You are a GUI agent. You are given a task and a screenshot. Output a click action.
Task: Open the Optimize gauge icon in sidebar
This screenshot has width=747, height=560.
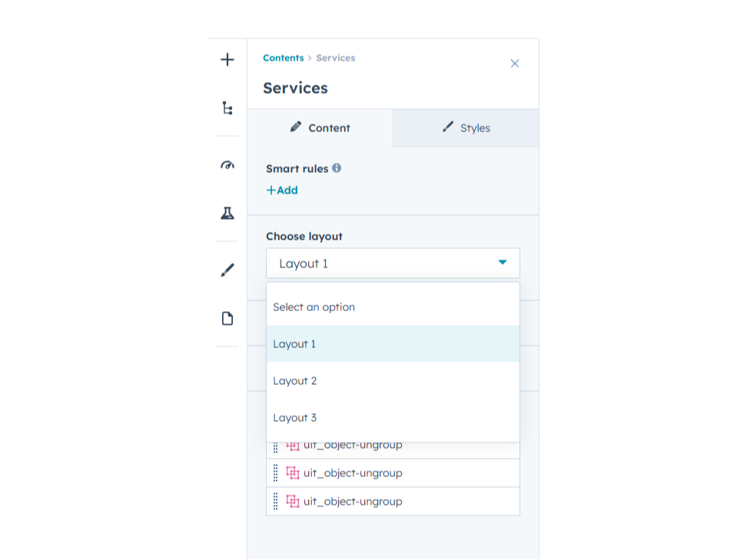(227, 165)
